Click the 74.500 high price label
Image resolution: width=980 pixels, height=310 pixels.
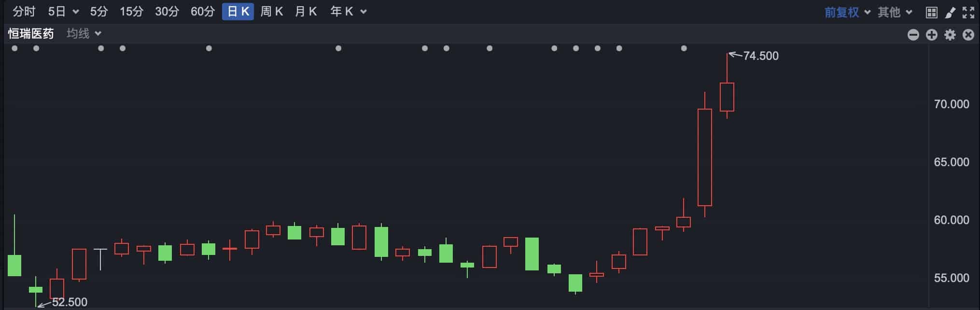click(761, 56)
